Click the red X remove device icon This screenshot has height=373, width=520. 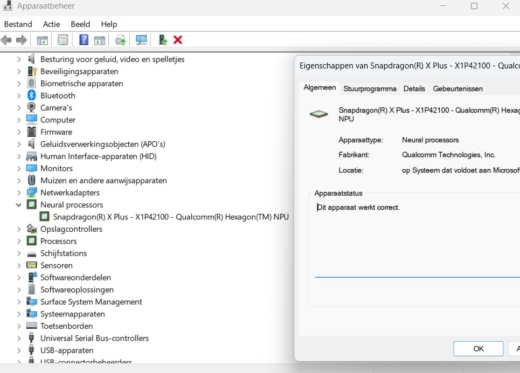click(178, 40)
